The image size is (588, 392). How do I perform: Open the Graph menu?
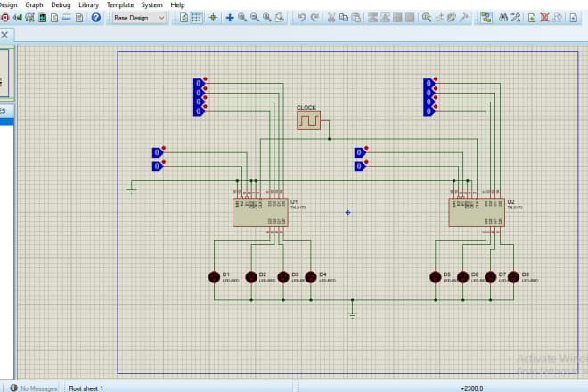click(34, 4)
